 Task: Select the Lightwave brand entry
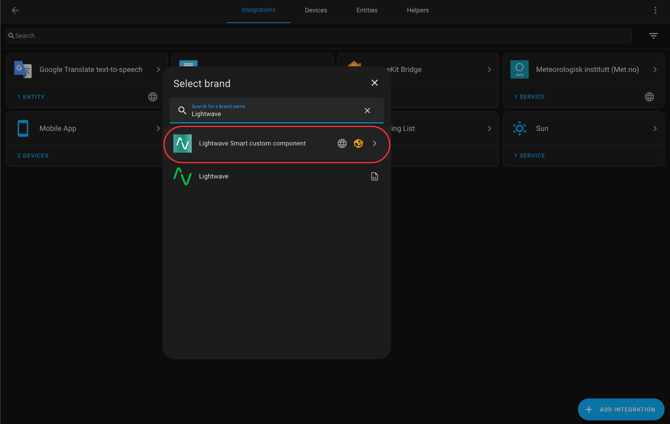276,176
